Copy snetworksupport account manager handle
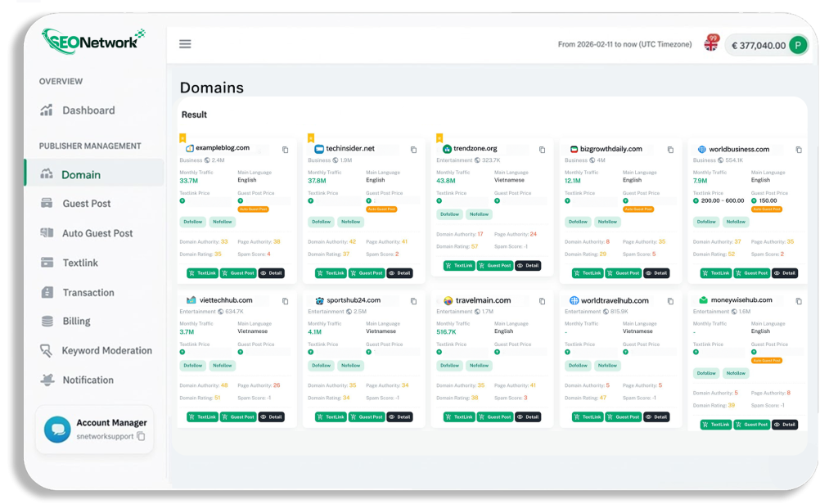 (x=141, y=437)
